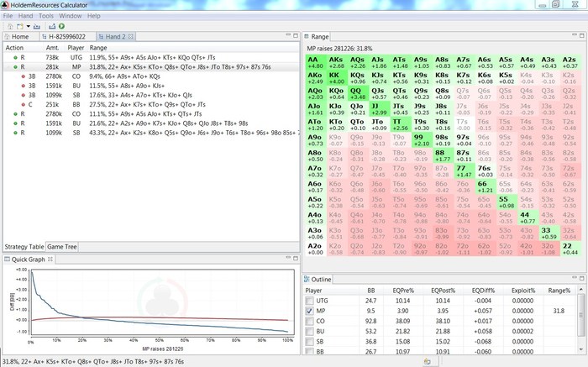This screenshot has height=367, width=588.
Task: Select the Hand 2 tab
Action: (x=115, y=36)
